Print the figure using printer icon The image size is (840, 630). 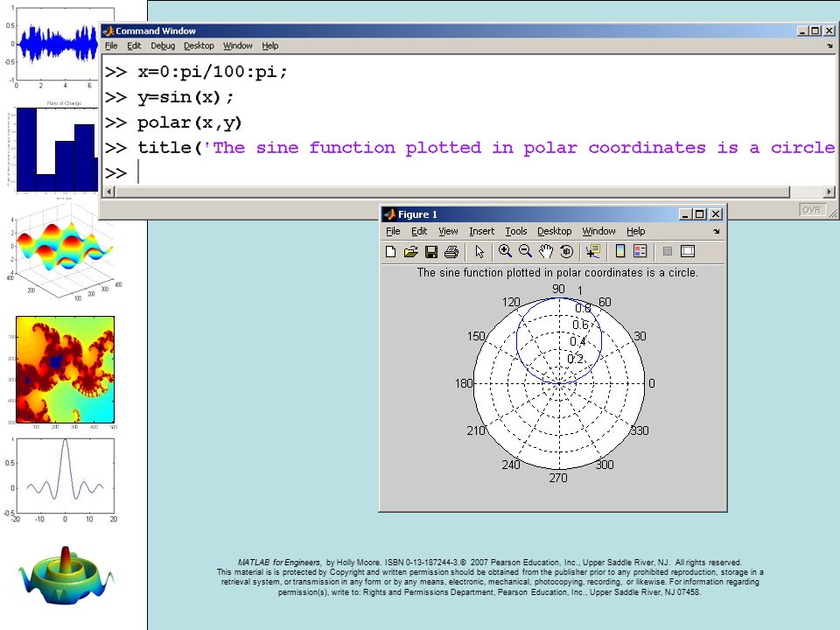(x=451, y=251)
